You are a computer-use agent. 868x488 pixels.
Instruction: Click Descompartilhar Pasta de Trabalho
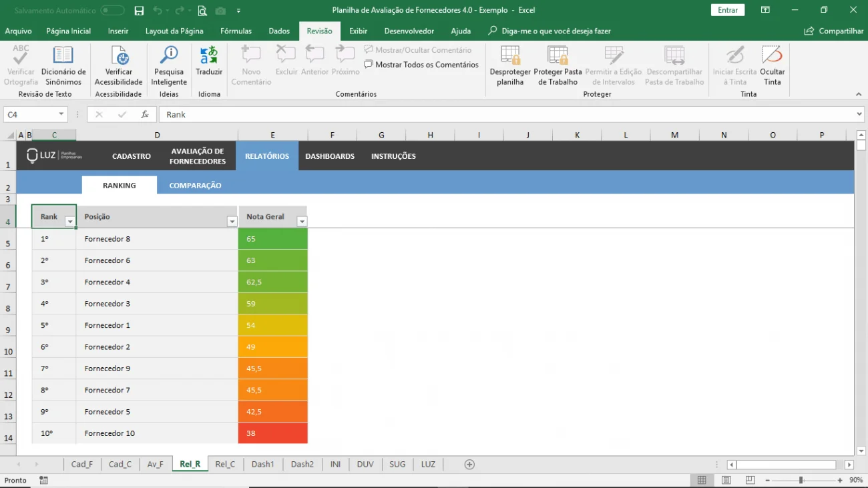674,65
